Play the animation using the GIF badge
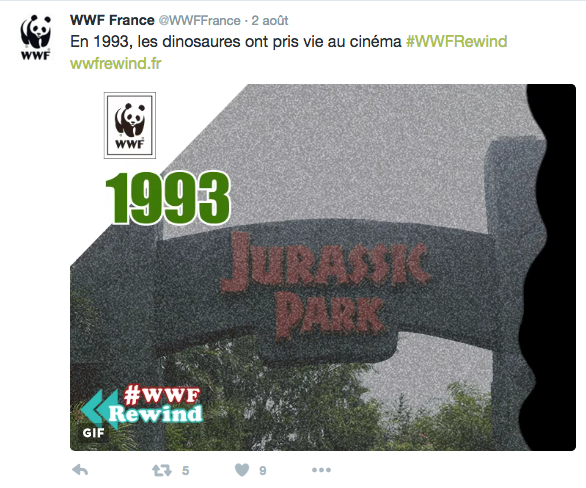 93,433
